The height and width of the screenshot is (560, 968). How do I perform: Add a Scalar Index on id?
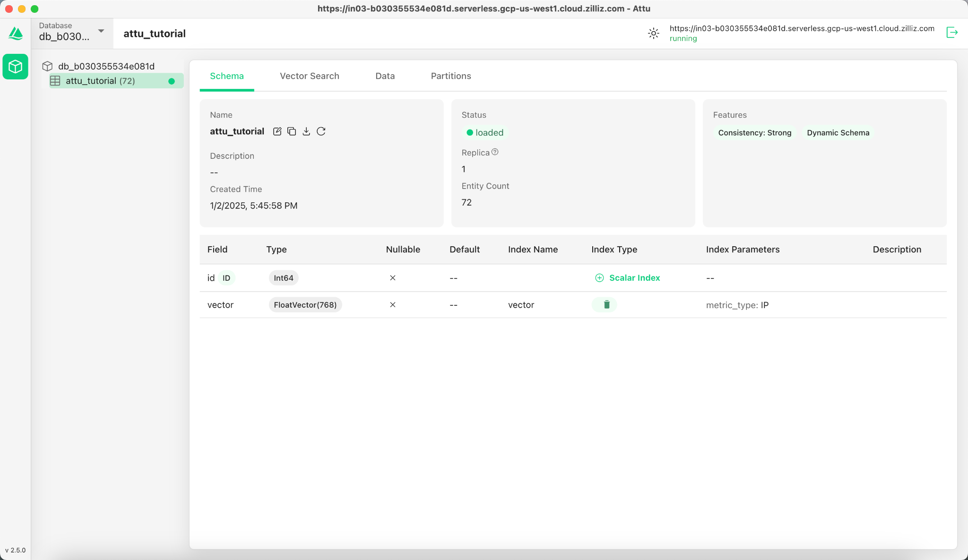click(x=628, y=278)
